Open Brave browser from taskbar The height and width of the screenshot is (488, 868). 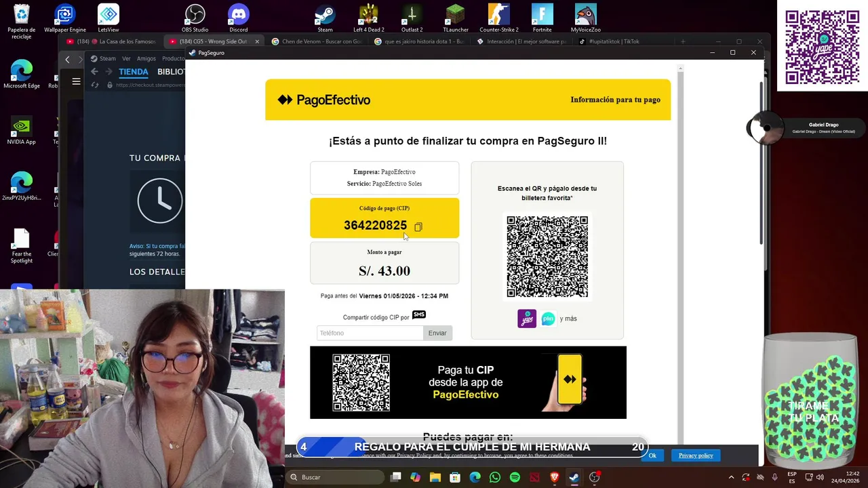tap(555, 477)
